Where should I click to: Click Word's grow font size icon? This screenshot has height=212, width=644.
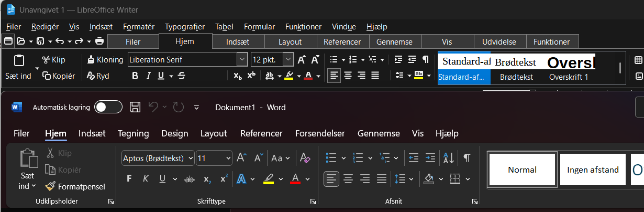[x=241, y=158]
